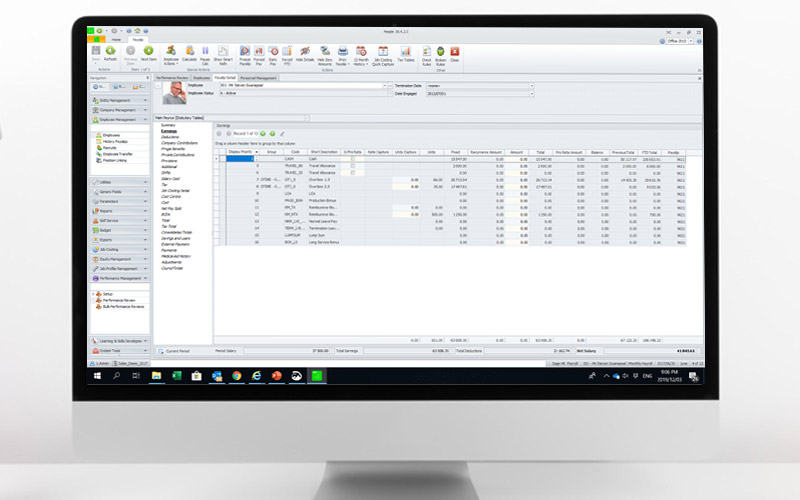The image size is (800, 500).
Task: Toggle Is ProRata checkbox for first Travel Allowance
Action: [x=352, y=165]
